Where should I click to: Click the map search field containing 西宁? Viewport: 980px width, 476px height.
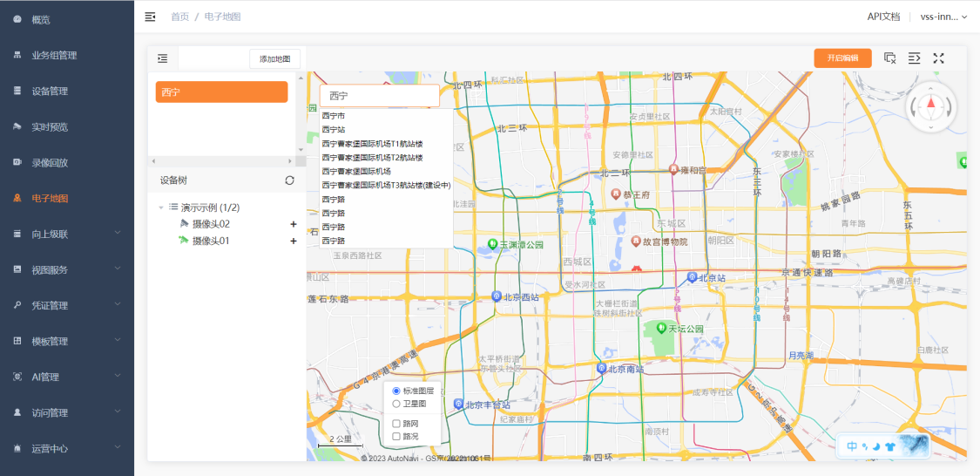pyautogui.click(x=380, y=96)
